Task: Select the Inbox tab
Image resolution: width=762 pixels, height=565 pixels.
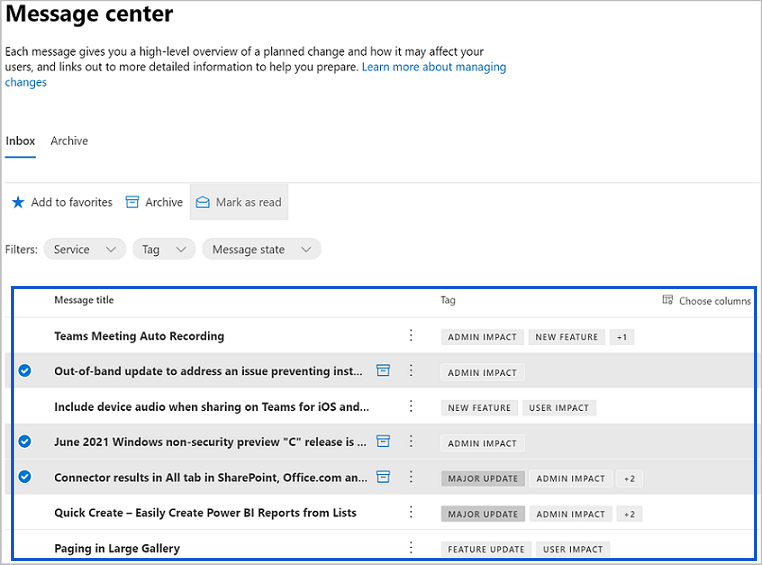Action: pos(20,141)
